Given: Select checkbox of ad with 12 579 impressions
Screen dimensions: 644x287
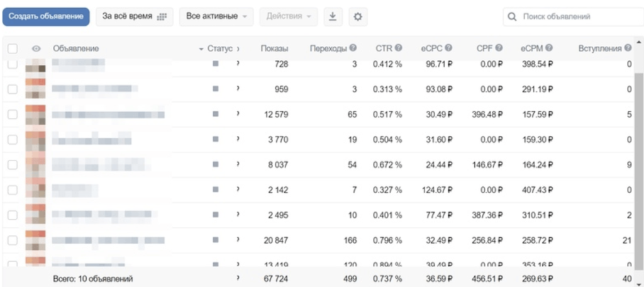Looking at the screenshot, I should tap(13, 115).
